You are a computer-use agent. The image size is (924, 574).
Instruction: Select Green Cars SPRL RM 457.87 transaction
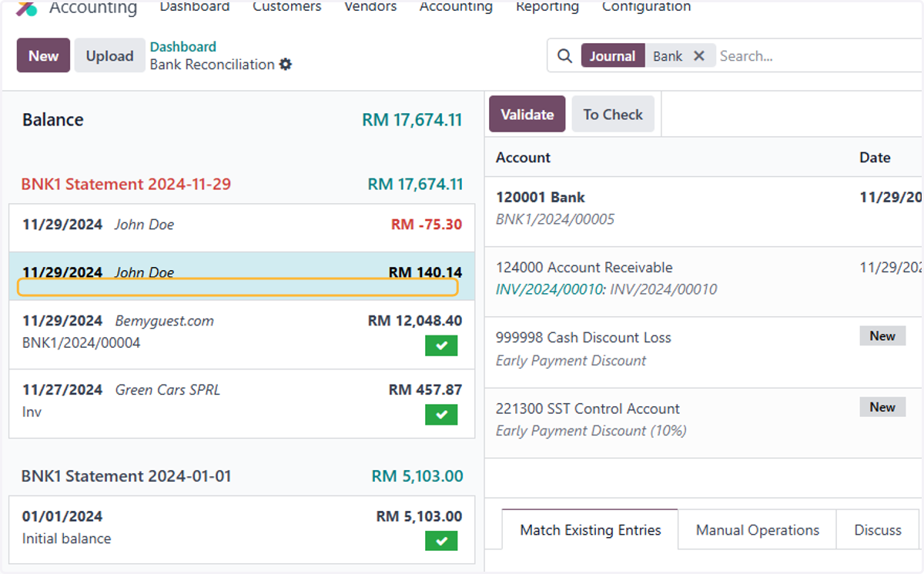click(x=242, y=404)
